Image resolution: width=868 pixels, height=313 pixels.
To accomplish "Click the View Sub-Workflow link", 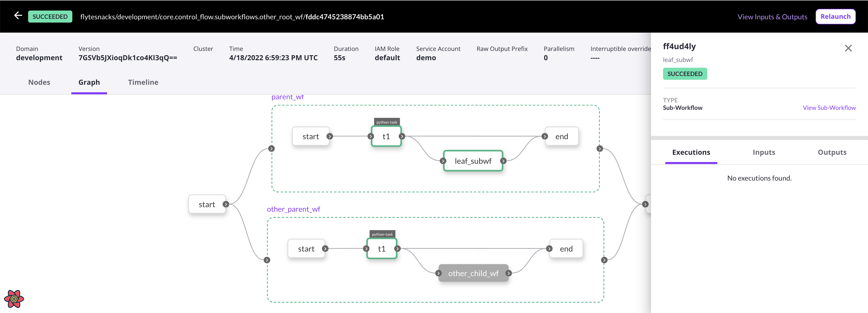I will (x=829, y=108).
